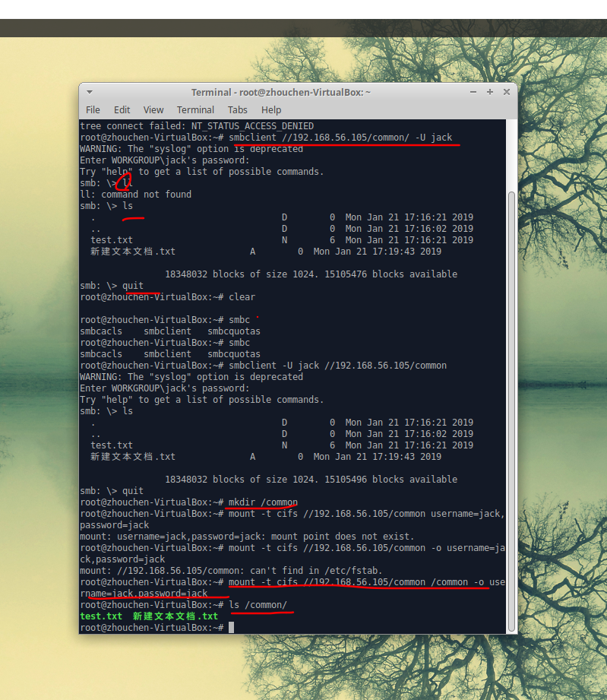Click '15105496 blocks available' line
The height and width of the screenshot is (700, 607).
tap(311, 480)
